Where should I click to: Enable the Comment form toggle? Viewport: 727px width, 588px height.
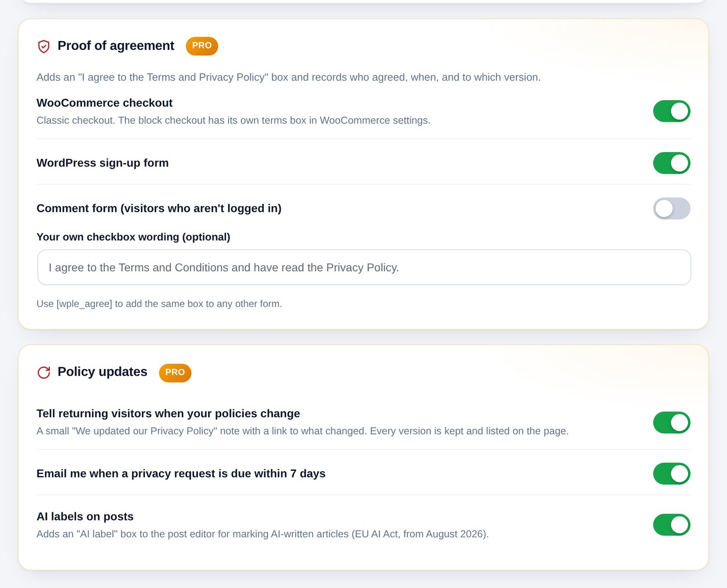tap(671, 209)
